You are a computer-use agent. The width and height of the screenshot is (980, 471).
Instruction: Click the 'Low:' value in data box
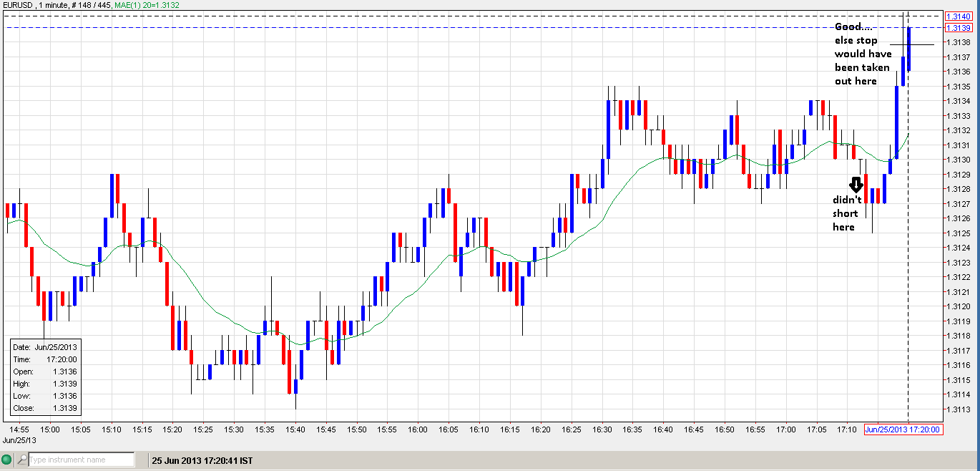[64, 396]
